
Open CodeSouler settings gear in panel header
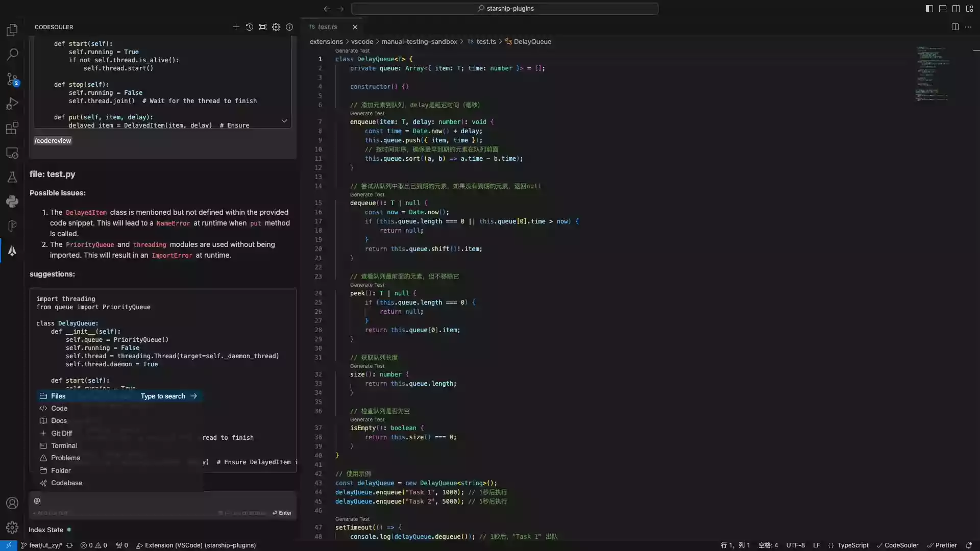(x=276, y=27)
